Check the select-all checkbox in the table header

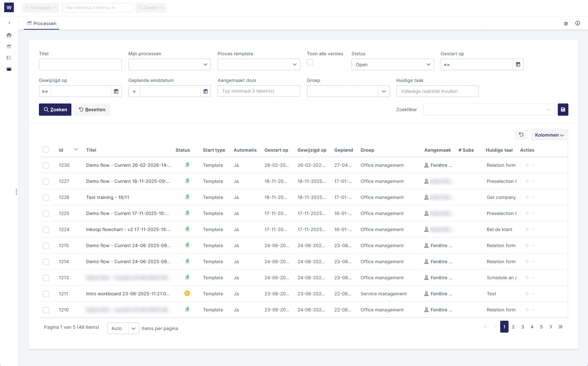46,149
